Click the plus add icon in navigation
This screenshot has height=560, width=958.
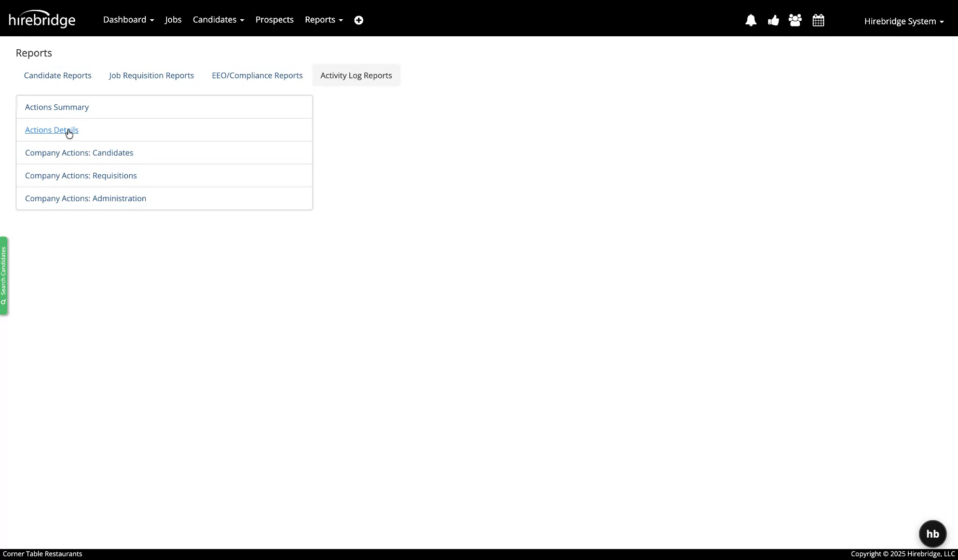pos(359,20)
